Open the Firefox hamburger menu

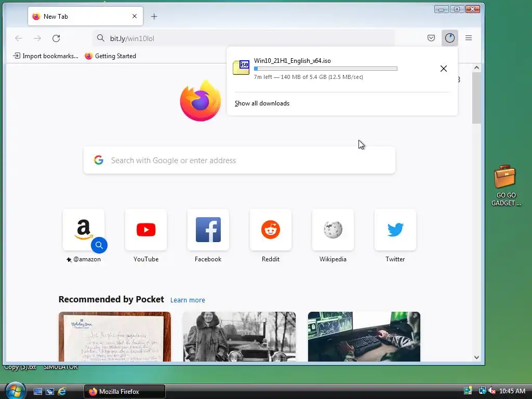pos(469,38)
